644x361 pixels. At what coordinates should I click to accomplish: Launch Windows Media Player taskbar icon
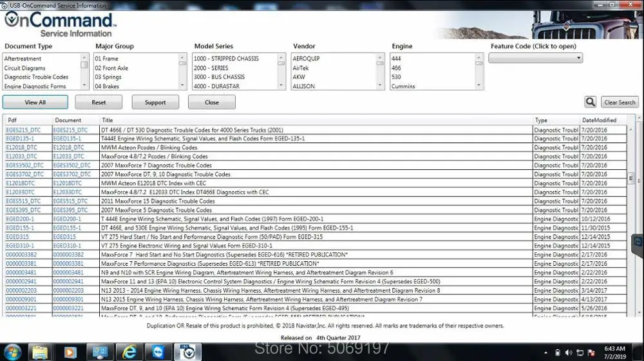pos(70,352)
